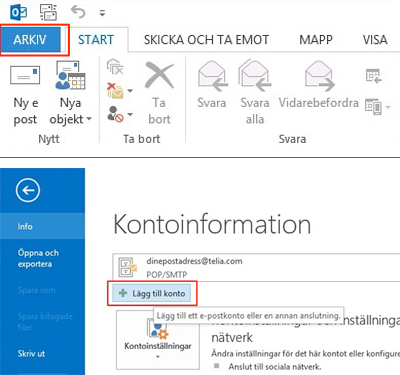Click the ignore conversation icon
This screenshot has width=400, height=375.
point(115,67)
